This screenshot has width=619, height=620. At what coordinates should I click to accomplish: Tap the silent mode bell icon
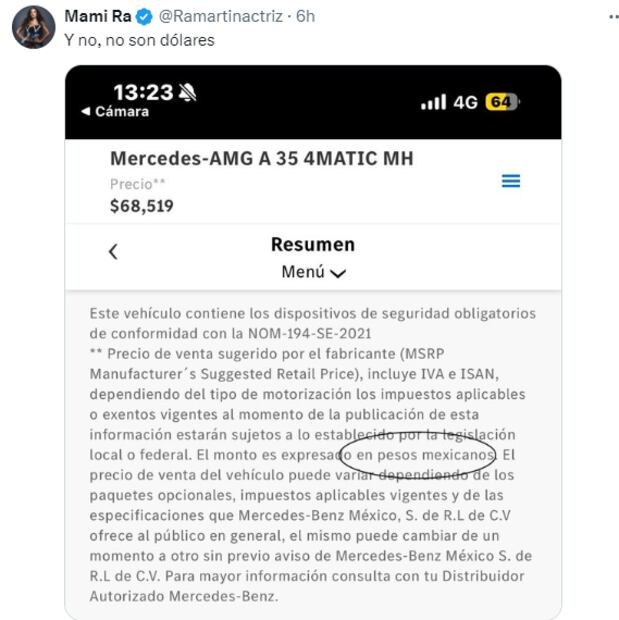(187, 93)
